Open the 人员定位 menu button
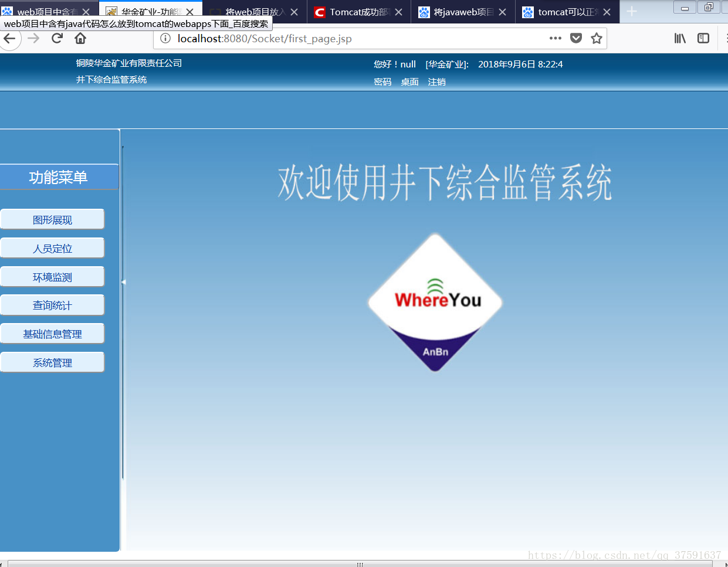 click(52, 249)
